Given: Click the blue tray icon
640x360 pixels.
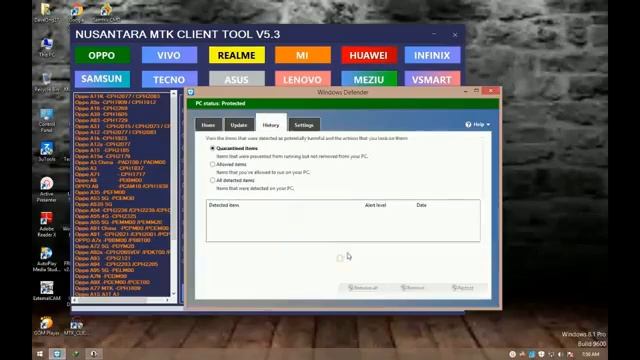Looking at the screenshot, I should click(531, 354).
